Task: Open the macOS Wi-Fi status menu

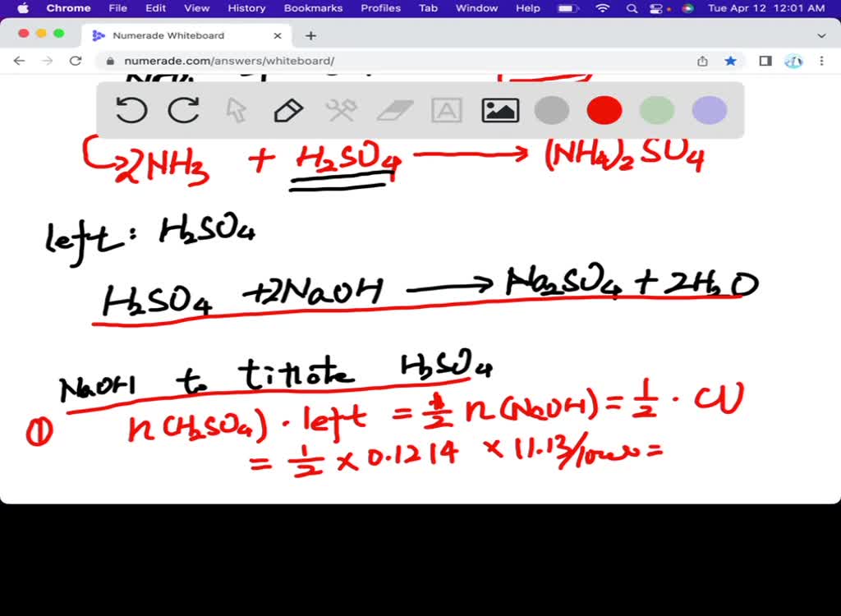Action: coord(604,9)
